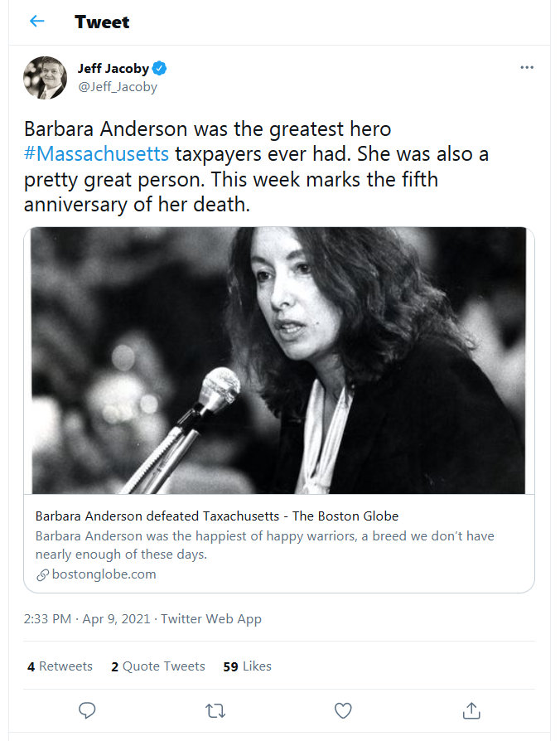Screen dimensions: 560x741
Task: View the 2 Quote Tweets list
Action: (x=158, y=666)
